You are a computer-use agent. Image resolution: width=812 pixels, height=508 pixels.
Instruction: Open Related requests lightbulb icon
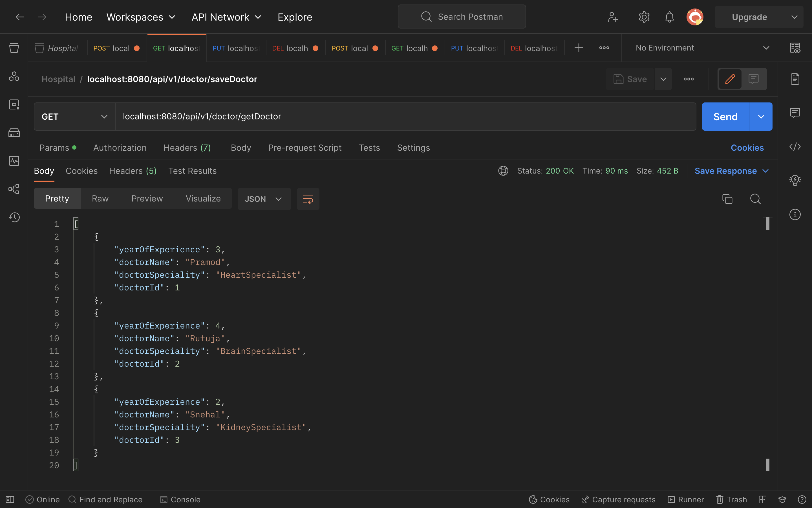(795, 180)
